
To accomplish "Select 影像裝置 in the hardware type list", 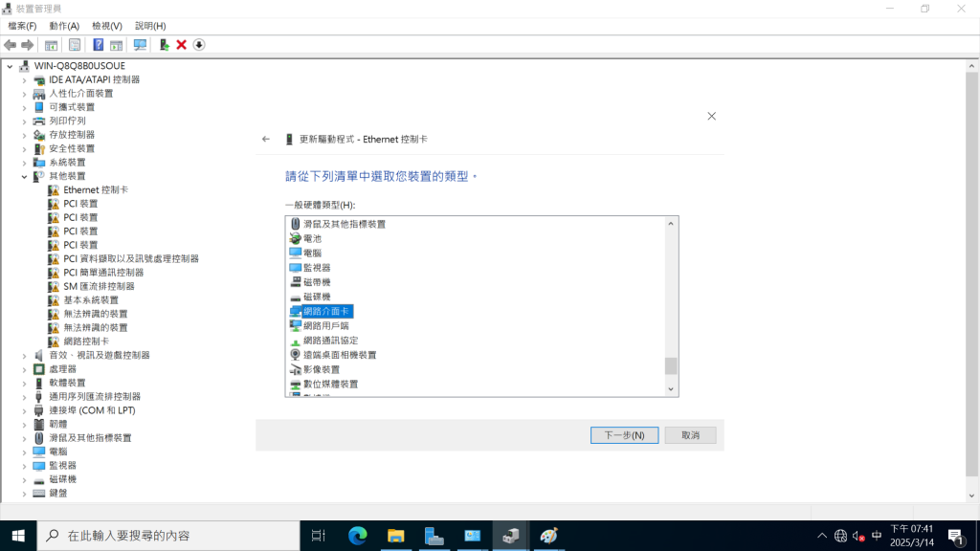I will tap(322, 369).
